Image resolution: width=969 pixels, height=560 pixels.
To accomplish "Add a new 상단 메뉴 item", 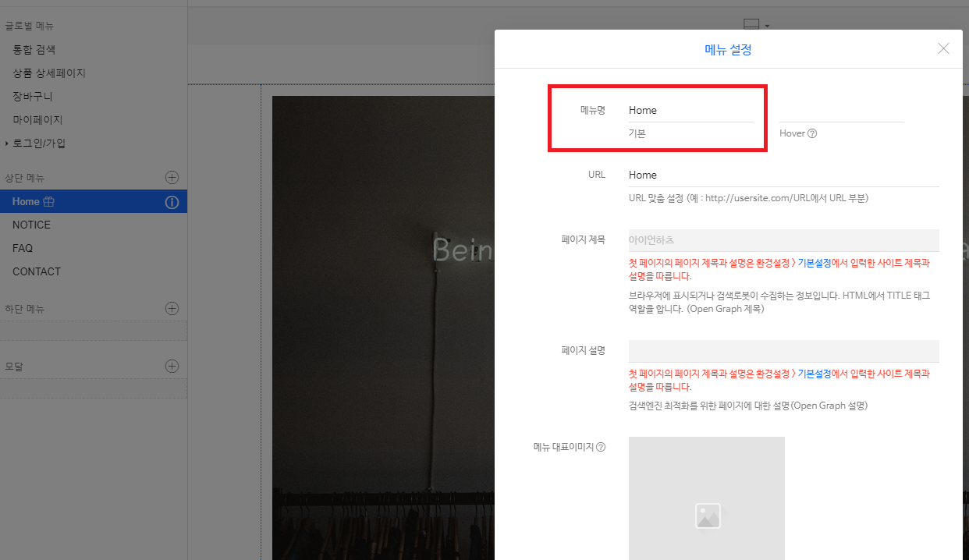I will click(172, 178).
